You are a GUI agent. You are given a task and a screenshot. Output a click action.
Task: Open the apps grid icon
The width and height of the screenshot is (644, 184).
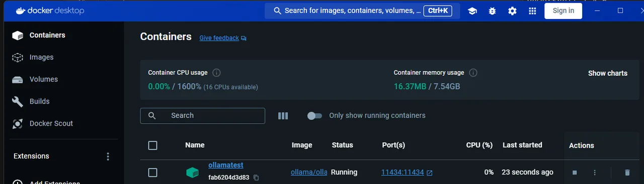click(x=532, y=11)
